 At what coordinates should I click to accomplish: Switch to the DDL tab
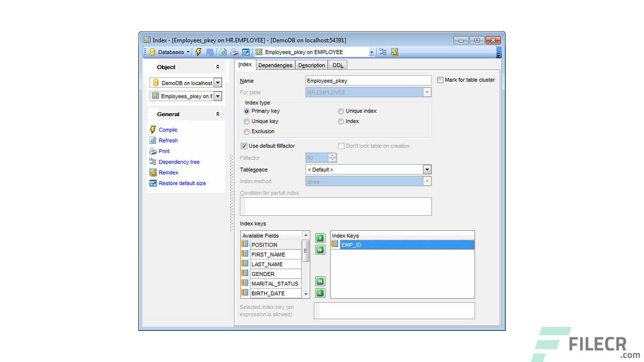pos(338,65)
